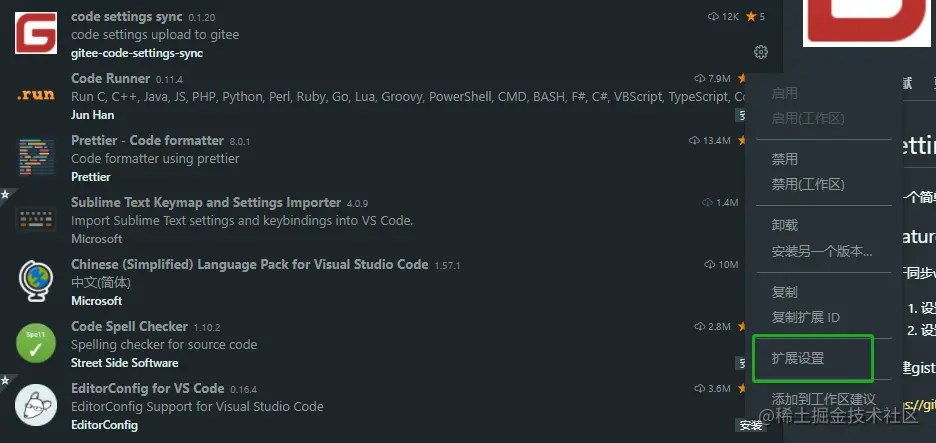
Task: Open the Code Runner extension entry title
Action: click(x=110, y=78)
